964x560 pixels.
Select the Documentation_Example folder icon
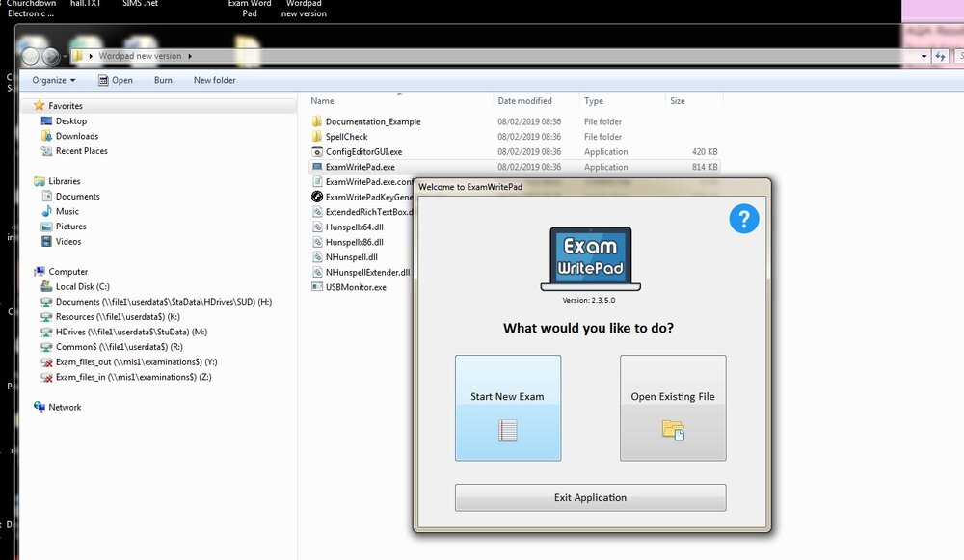click(x=316, y=121)
